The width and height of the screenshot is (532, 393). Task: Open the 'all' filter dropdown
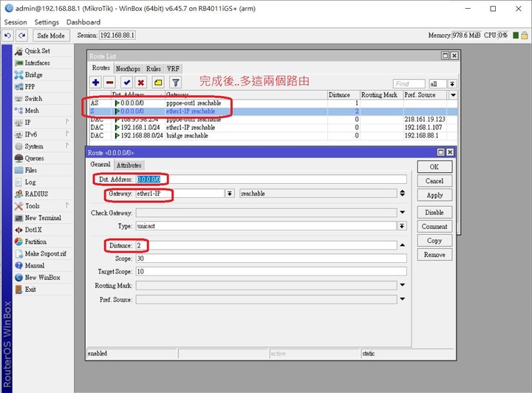pyautogui.click(x=452, y=83)
